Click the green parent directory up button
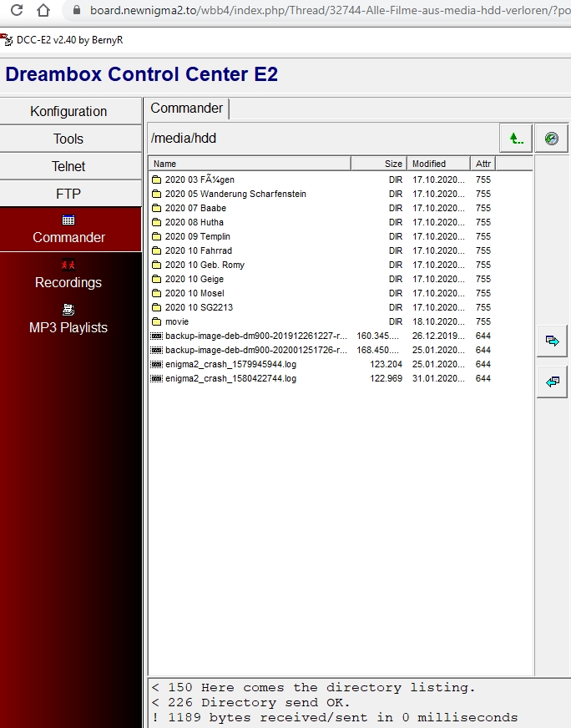 coord(516,139)
